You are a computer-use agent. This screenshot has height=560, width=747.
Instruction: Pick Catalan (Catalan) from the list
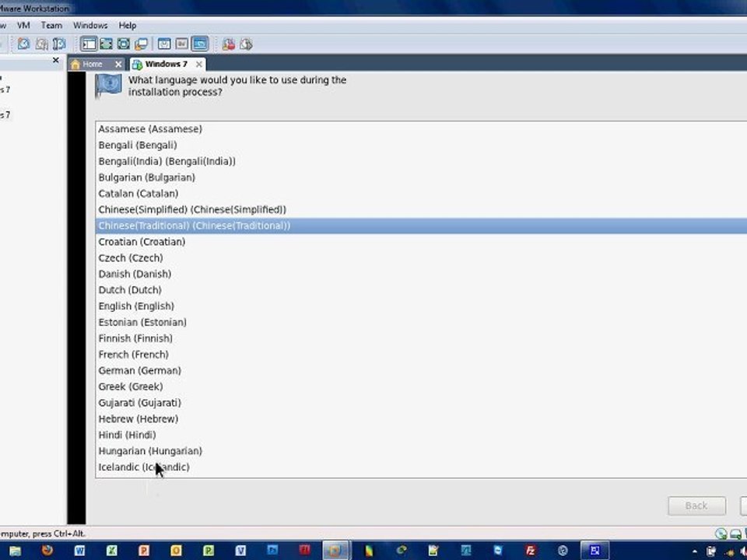point(421,194)
